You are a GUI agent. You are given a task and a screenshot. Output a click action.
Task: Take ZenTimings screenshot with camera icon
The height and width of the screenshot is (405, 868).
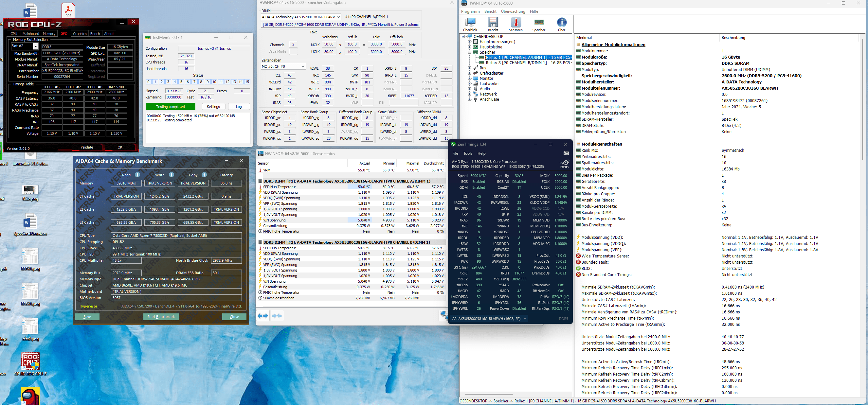click(566, 153)
